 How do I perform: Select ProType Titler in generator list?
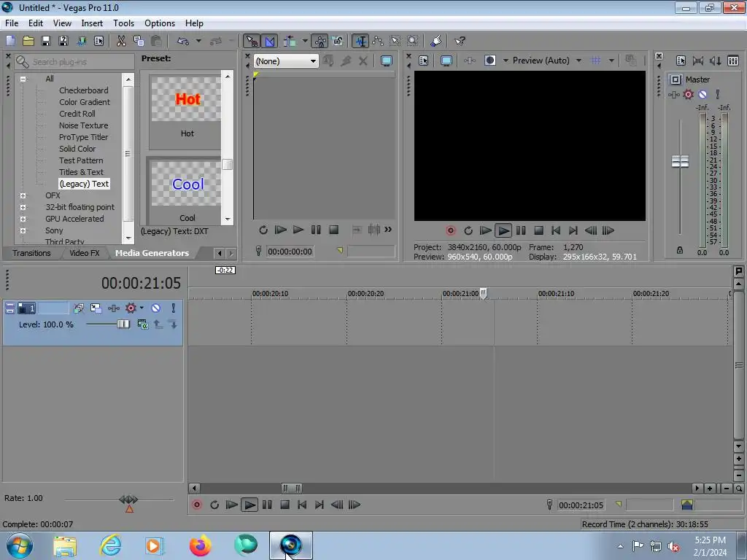[x=83, y=137]
